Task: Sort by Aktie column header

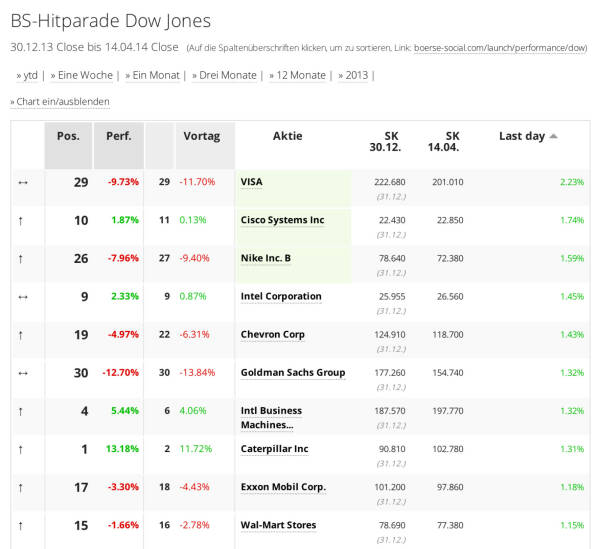Action: pos(287,136)
